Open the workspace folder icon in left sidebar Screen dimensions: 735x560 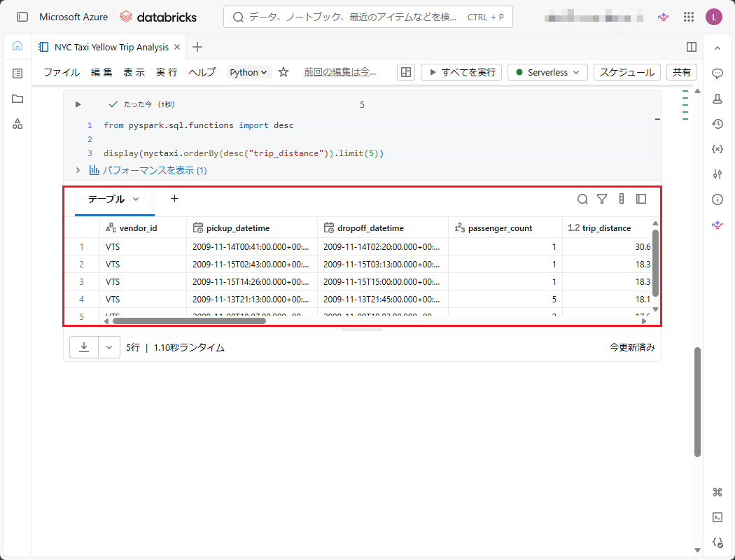(x=17, y=99)
